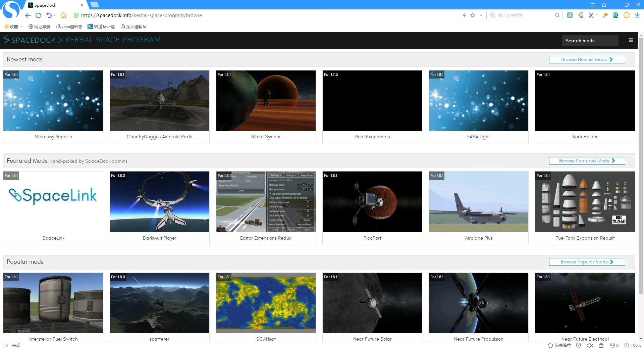Open the 深入理解Ja bookmark
The width and height of the screenshot is (644, 349).
pos(133,27)
